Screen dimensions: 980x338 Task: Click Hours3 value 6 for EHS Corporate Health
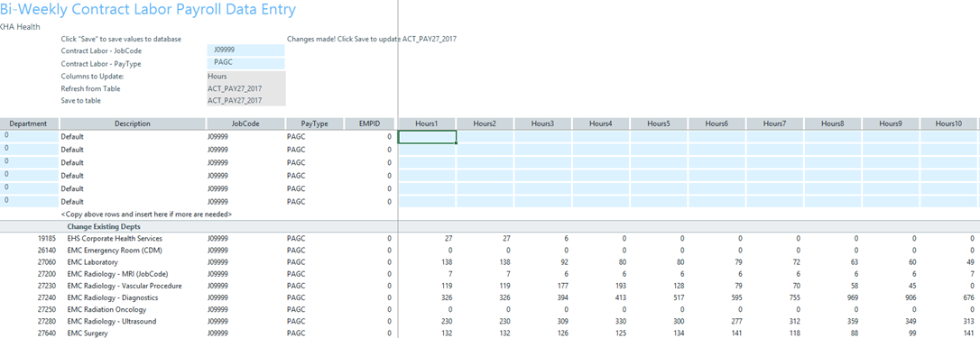pyautogui.click(x=566, y=239)
